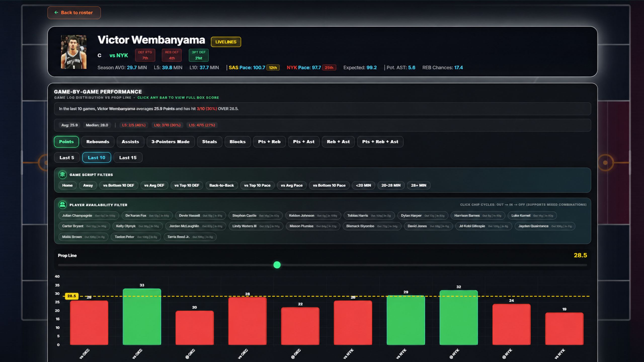Screen dimensions: 644x362
Task: Cycle the Stephon Castle availability chip
Action: tap(256, 215)
